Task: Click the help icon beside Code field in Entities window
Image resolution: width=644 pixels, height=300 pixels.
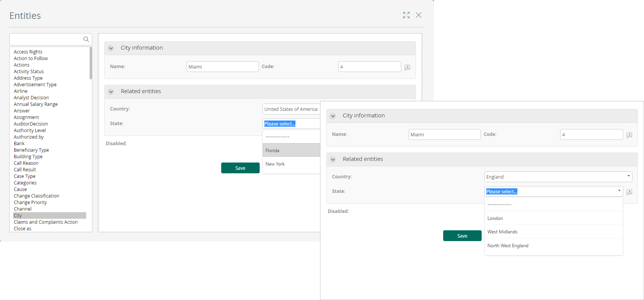Action: pyautogui.click(x=407, y=67)
